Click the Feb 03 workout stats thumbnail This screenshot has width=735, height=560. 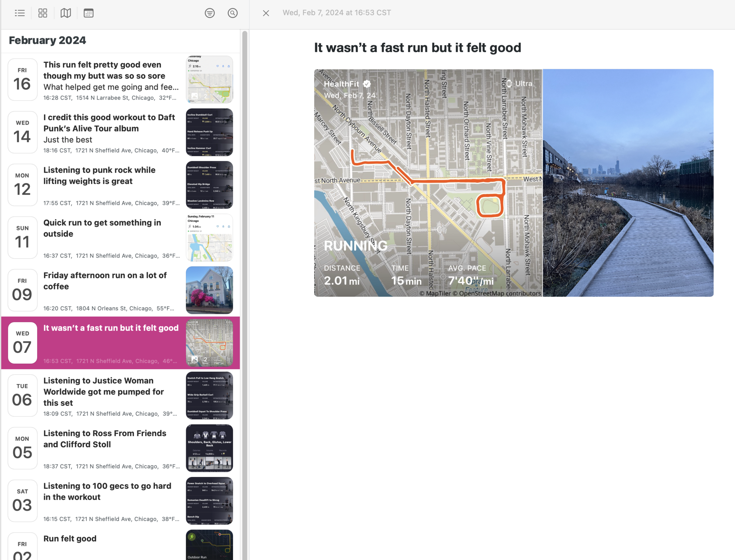click(x=209, y=500)
